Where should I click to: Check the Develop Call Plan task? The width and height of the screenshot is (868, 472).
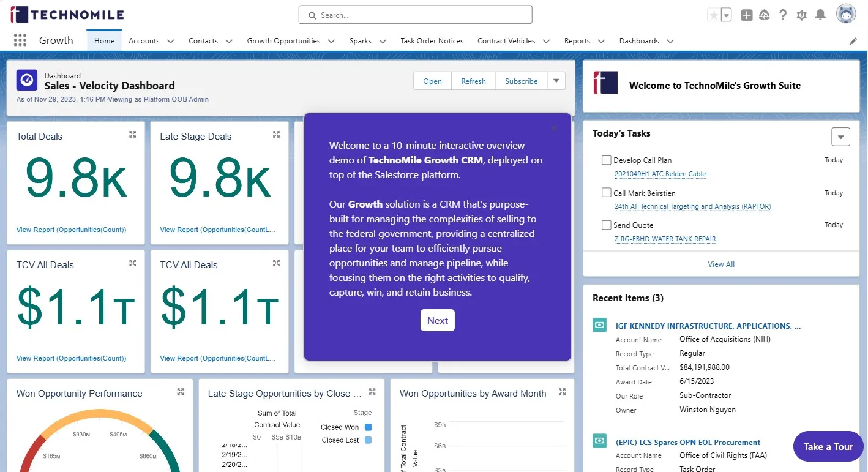pos(607,160)
